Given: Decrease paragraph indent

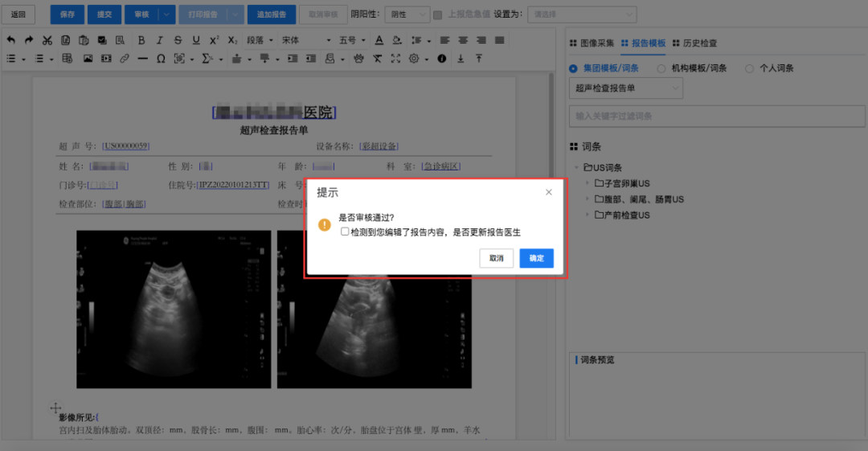Looking at the screenshot, I should (x=311, y=58).
